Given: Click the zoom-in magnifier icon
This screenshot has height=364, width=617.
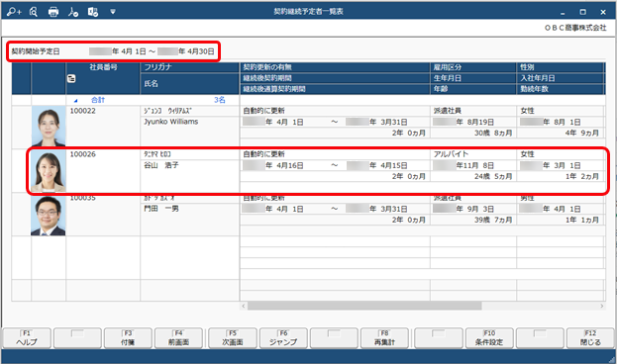Looking at the screenshot, I should [x=14, y=12].
